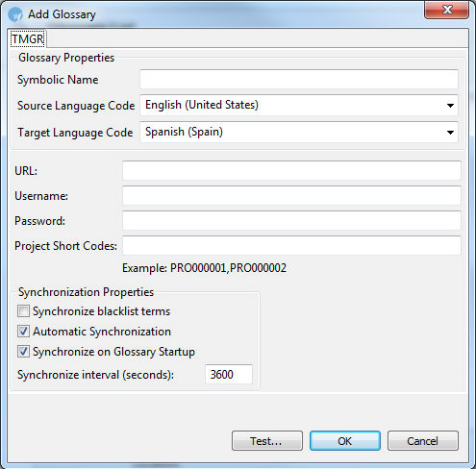The height and width of the screenshot is (469, 476).
Task: Enable Synchronize blacklist terms checkbox
Action: [23, 311]
